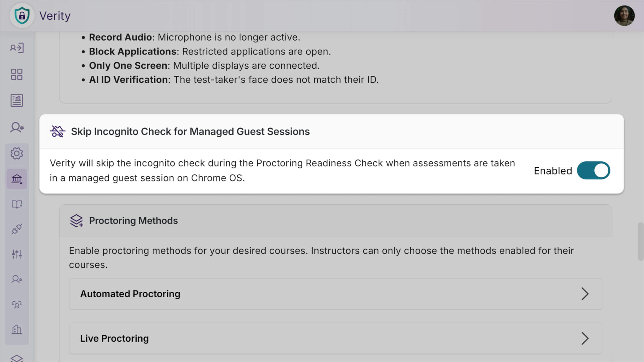
Task: Select the user settings sidebar icon
Action: 17,127
